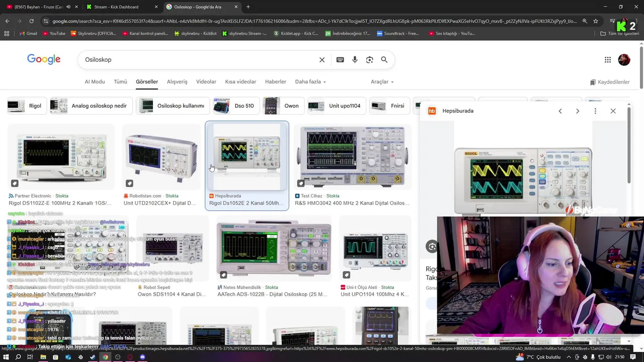Open Google Lens image search icon

pyautogui.click(x=370, y=60)
